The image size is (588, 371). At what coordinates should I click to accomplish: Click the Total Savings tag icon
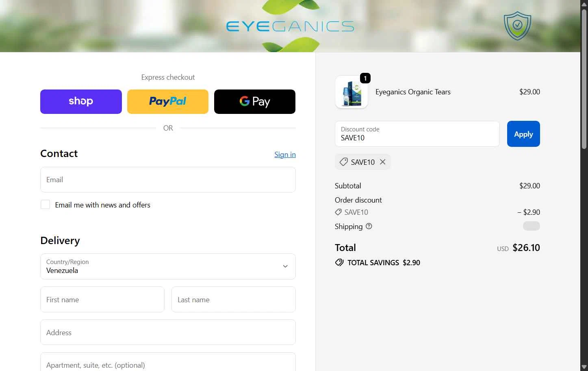(339, 262)
